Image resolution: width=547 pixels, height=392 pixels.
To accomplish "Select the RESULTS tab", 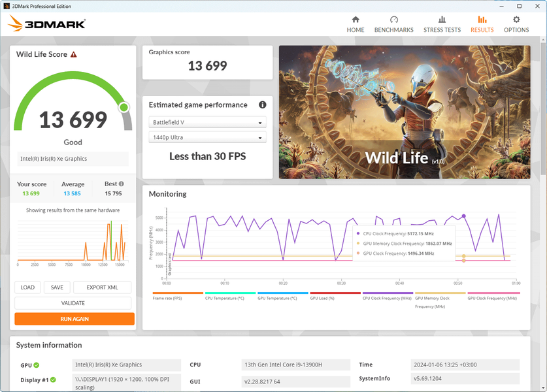I will point(482,24).
